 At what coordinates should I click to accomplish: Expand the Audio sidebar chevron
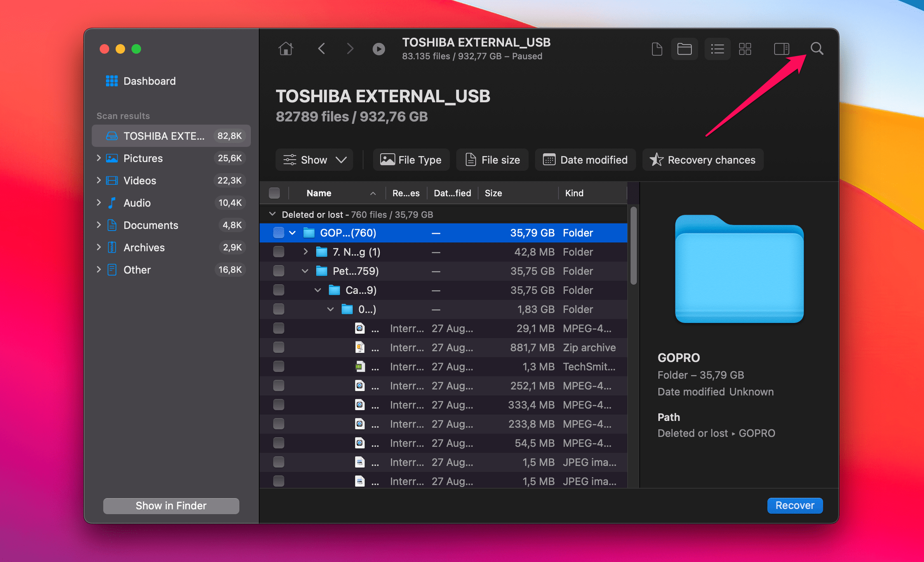coord(99,203)
